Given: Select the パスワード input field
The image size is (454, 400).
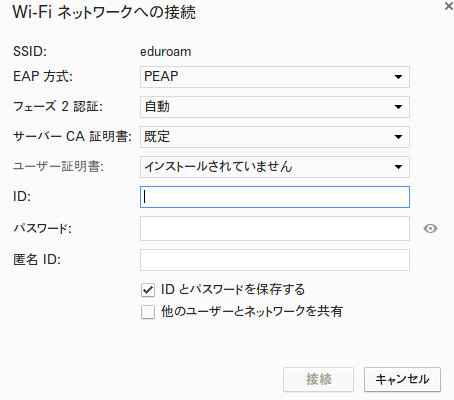Looking at the screenshot, I should click(x=275, y=229).
